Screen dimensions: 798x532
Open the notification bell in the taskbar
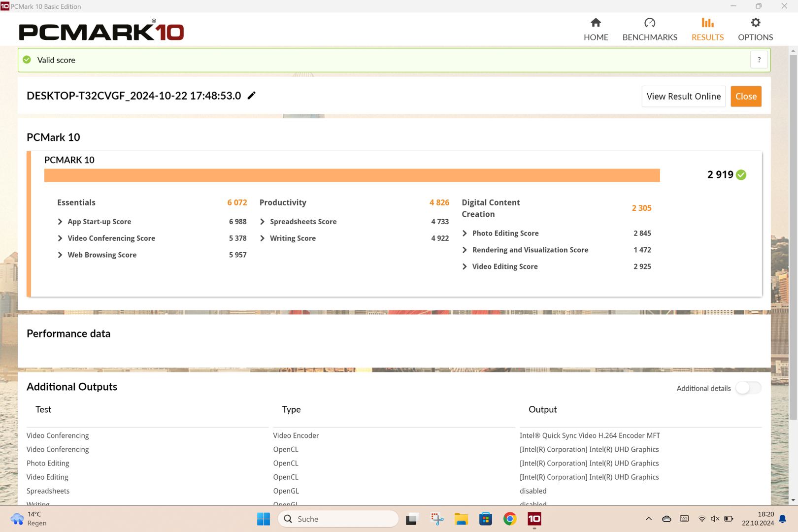coord(782,519)
